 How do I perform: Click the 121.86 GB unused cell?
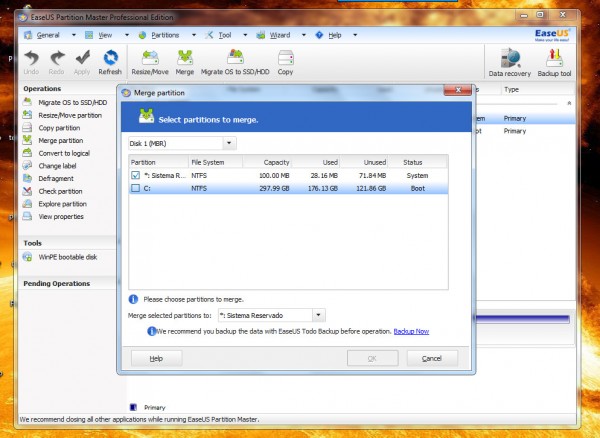pos(371,188)
